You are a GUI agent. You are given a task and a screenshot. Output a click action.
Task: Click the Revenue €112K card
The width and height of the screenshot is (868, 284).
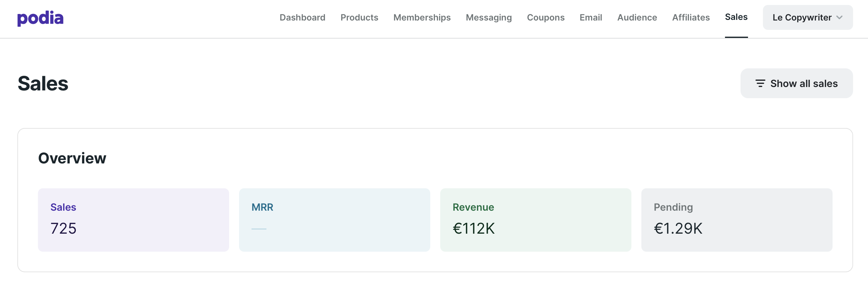click(535, 220)
